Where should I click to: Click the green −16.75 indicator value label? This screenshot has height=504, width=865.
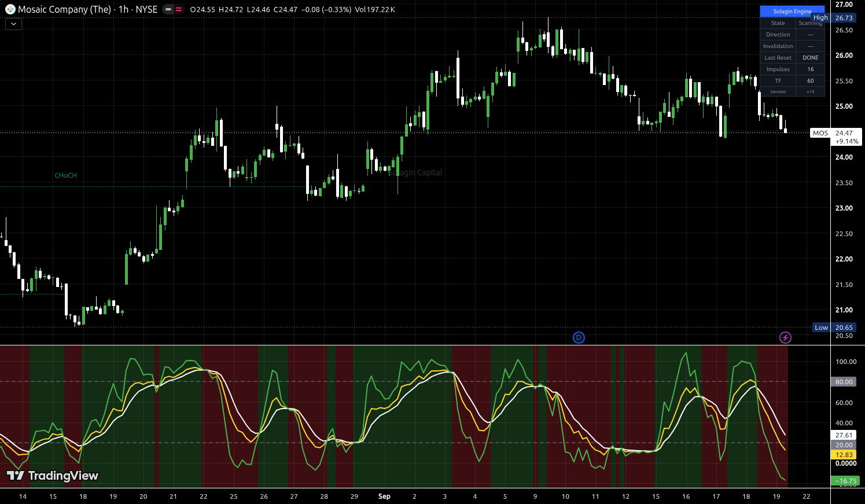(845, 481)
